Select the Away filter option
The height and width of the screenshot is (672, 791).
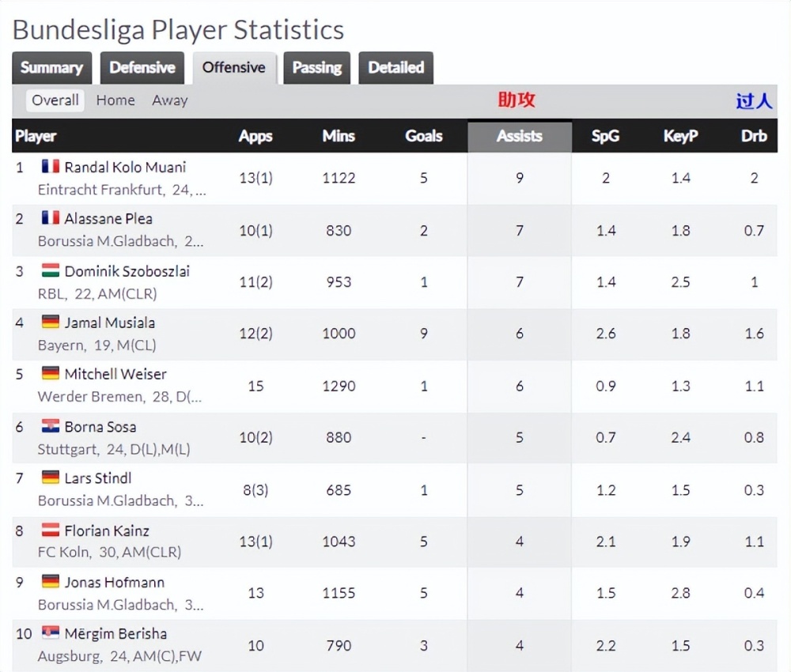coord(170,100)
